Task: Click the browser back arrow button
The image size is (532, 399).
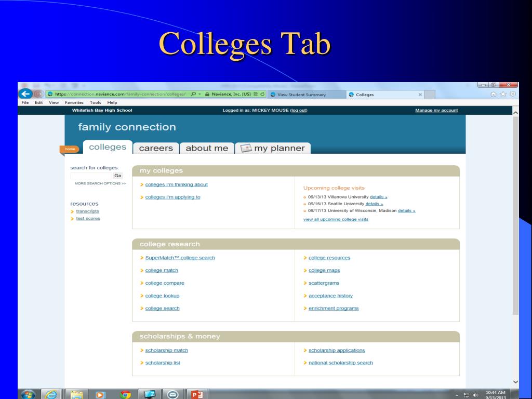Action: coord(25,94)
